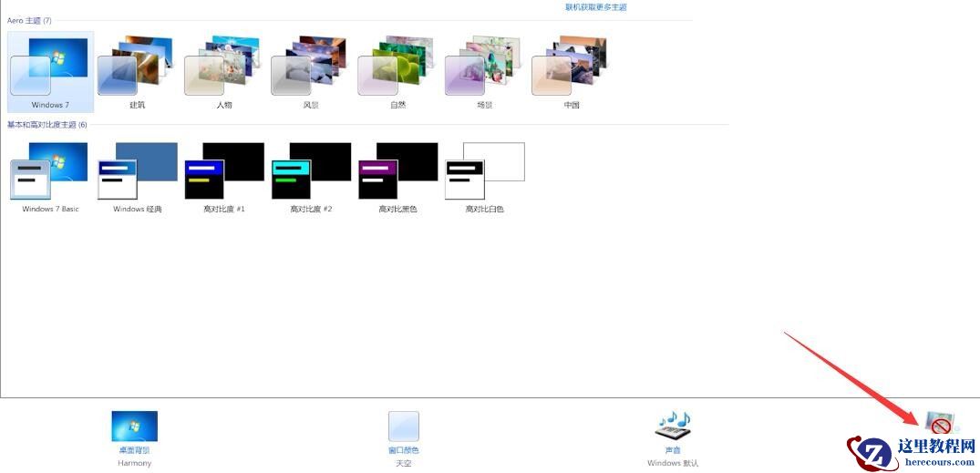Select the 风景 theme
The image size is (980, 473).
tap(310, 72)
